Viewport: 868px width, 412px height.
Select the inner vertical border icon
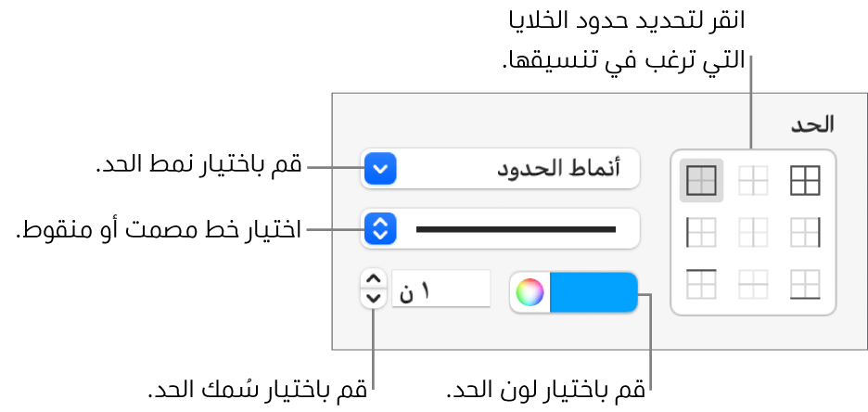752,231
